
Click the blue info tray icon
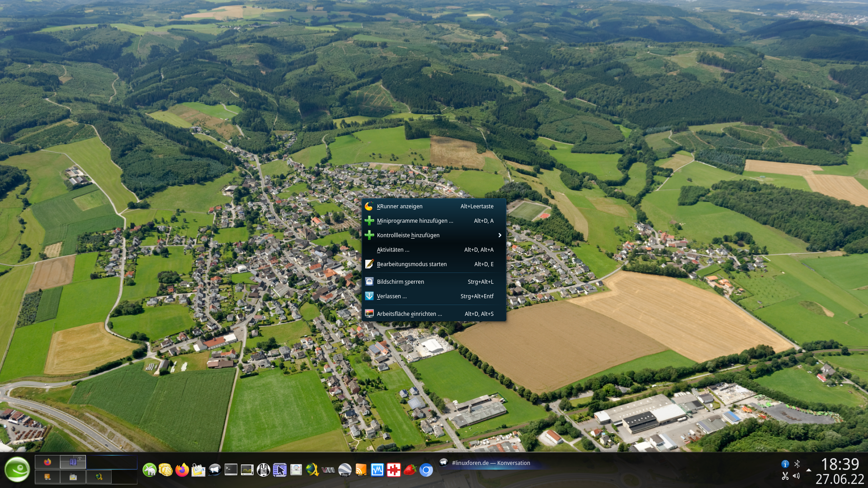[785, 464]
